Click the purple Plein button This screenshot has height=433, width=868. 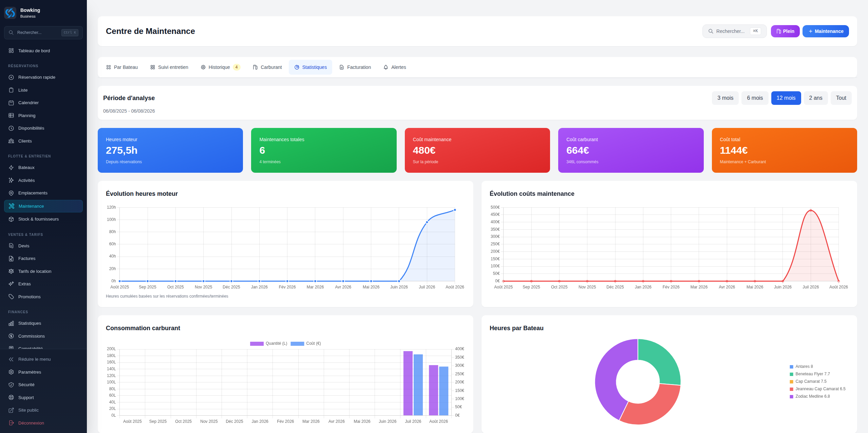(785, 31)
